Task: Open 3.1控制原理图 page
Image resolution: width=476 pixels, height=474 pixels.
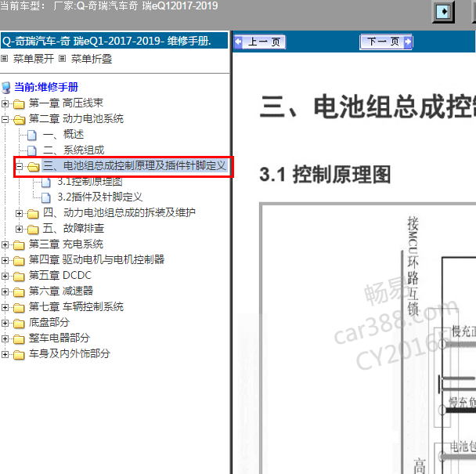Action: click(x=90, y=182)
